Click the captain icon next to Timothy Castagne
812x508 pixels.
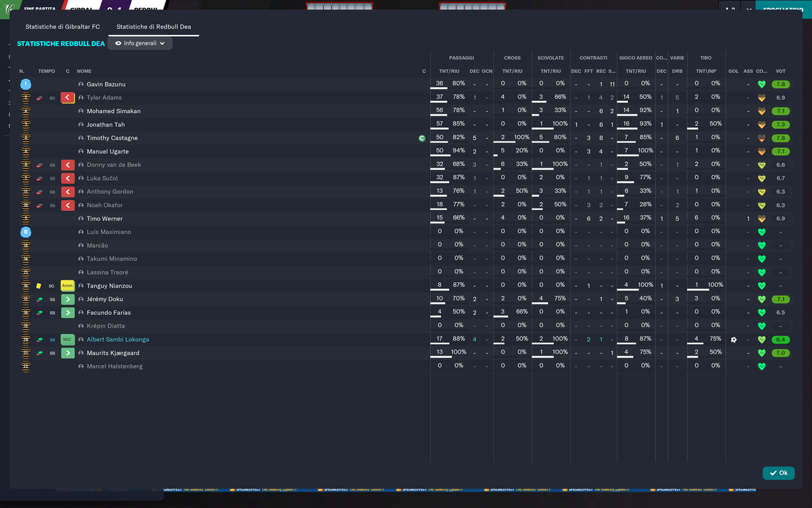pos(422,138)
